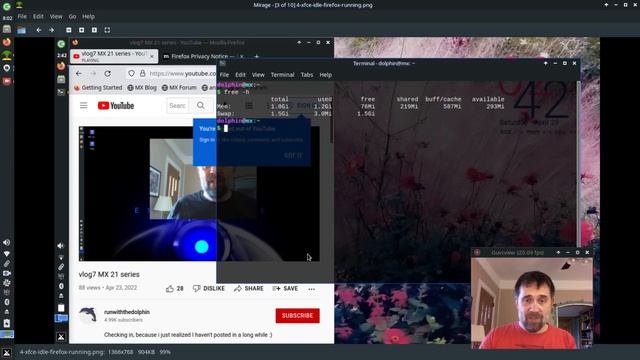The height and width of the screenshot is (360, 640).
Task: Open the Go menu in Mirage
Action: [72, 17]
